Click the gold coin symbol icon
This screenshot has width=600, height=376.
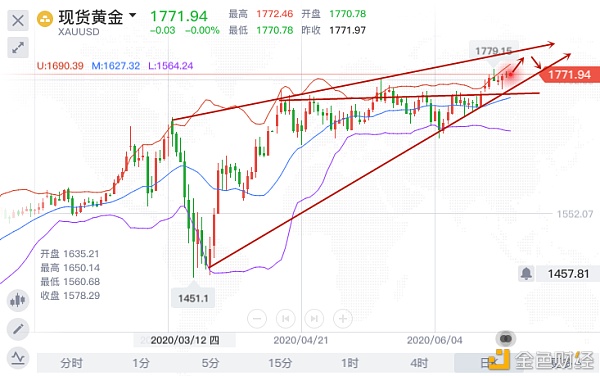tap(45, 19)
